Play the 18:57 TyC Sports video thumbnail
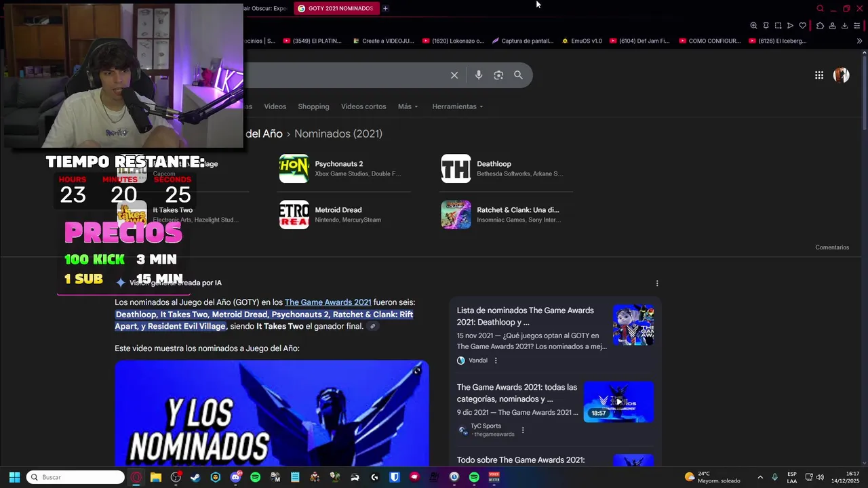This screenshot has width=868, height=488. point(618,402)
